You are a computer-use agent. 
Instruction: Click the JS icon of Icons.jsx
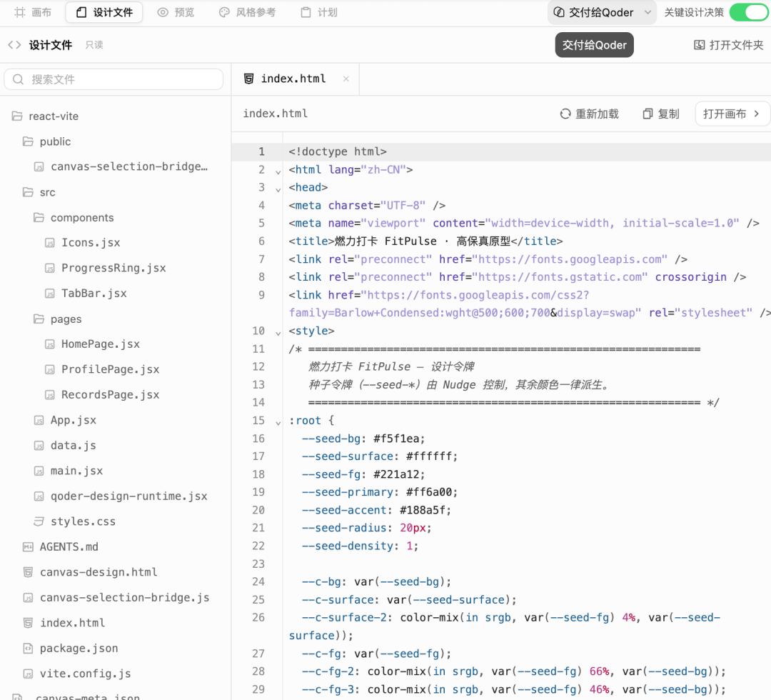[x=50, y=243]
